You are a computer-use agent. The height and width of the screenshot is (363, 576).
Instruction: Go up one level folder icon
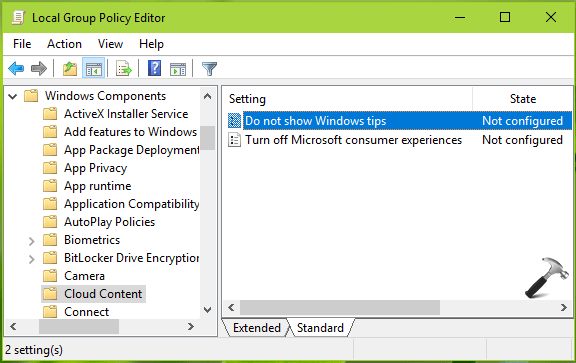pyautogui.click(x=69, y=68)
